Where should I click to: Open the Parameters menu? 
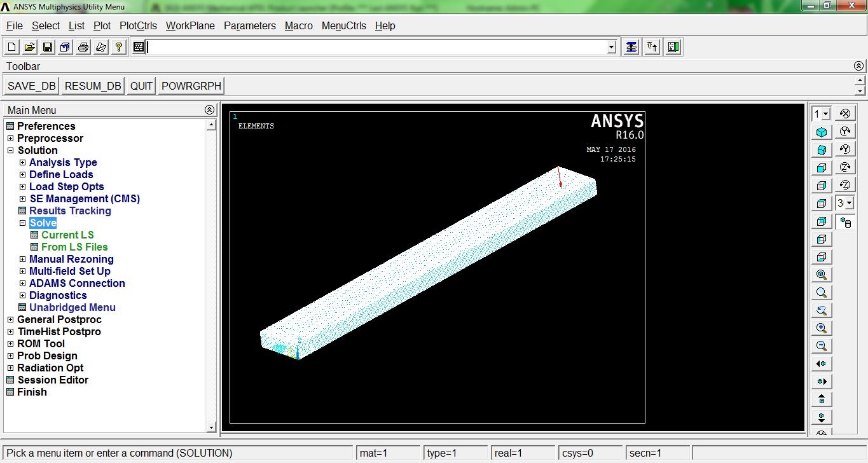pos(250,25)
